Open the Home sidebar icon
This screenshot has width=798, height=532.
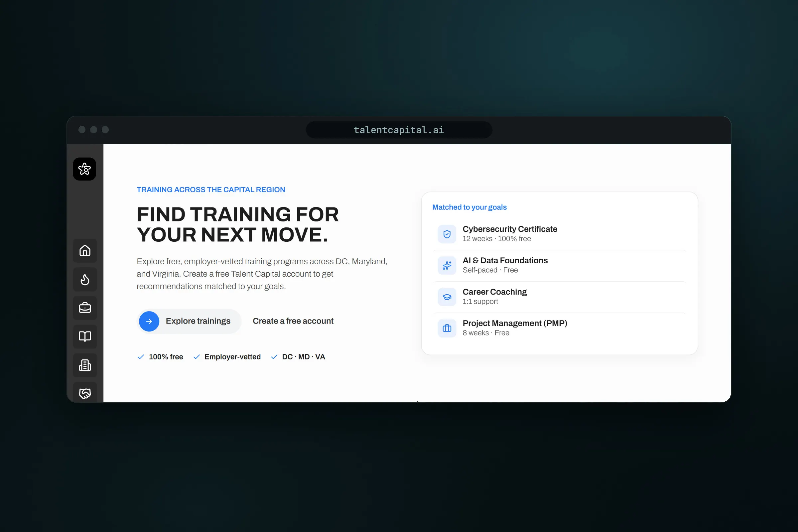pos(85,251)
